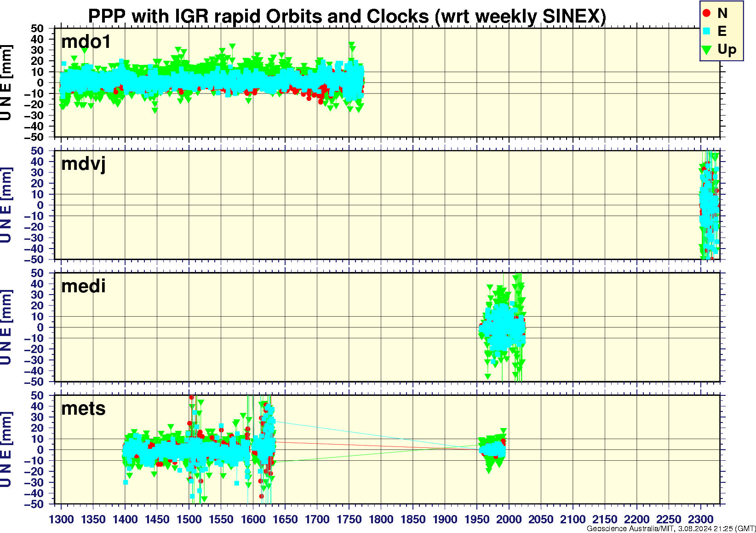The height and width of the screenshot is (533, 756).
Task: Click the 0 tick label on the medi panel
Action: click(x=40, y=327)
